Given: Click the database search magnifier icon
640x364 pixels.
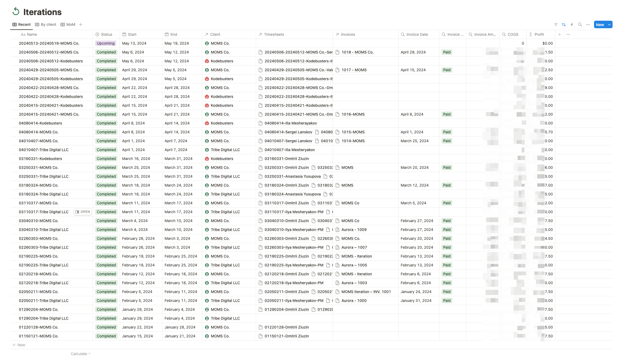Looking at the screenshot, I should 580,24.
